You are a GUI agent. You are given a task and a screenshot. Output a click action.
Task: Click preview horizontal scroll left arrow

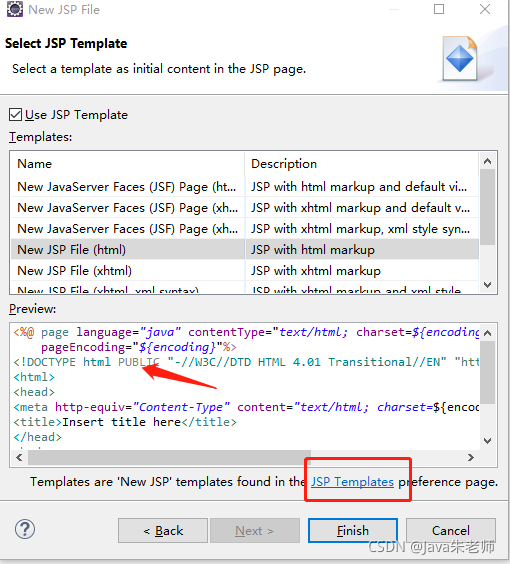tap(19, 458)
